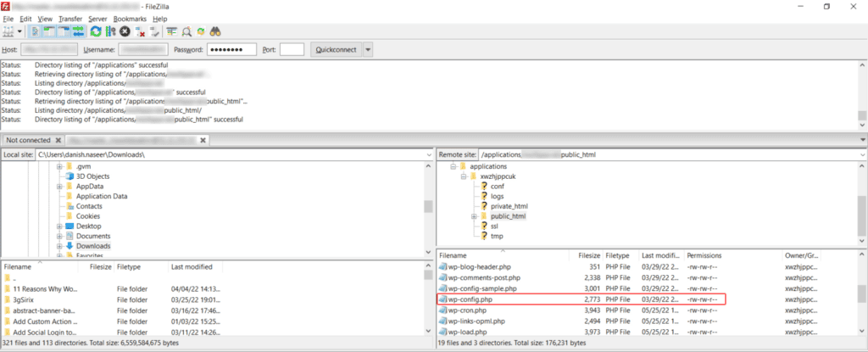Toggle the transfer queue display
The height and width of the screenshot is (352, 868).
[78, 31]
